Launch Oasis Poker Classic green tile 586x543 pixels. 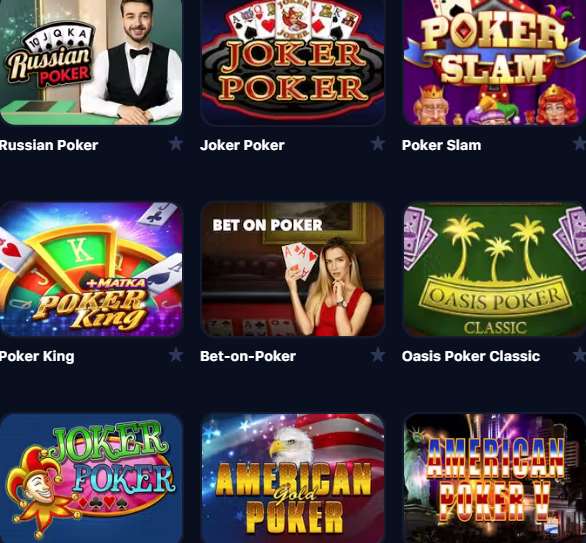point(494,269)
